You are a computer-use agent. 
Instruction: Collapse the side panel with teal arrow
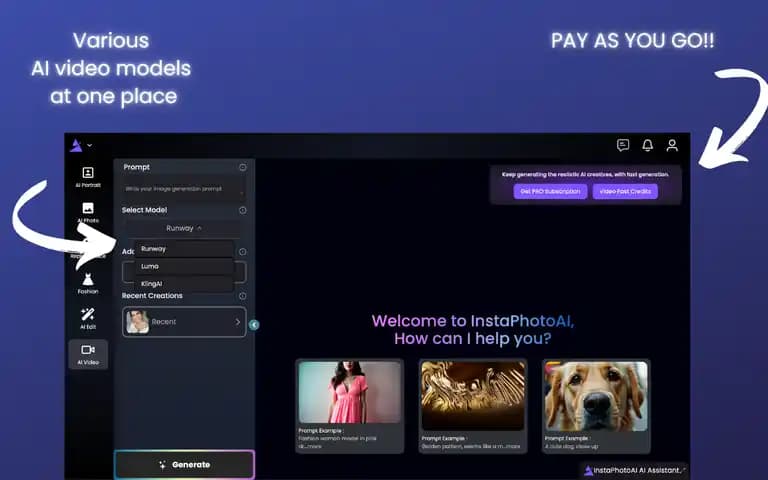tap(254, 325)
